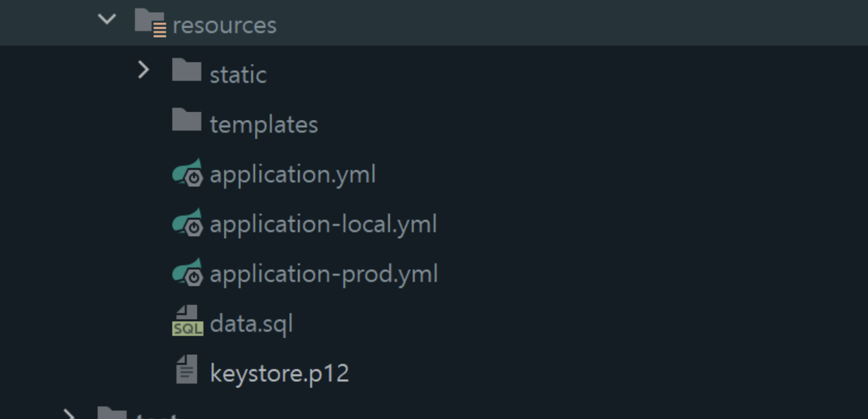Click the resources folder icon
This screenshot has width=868, height=419.
[x=150, y=23]
